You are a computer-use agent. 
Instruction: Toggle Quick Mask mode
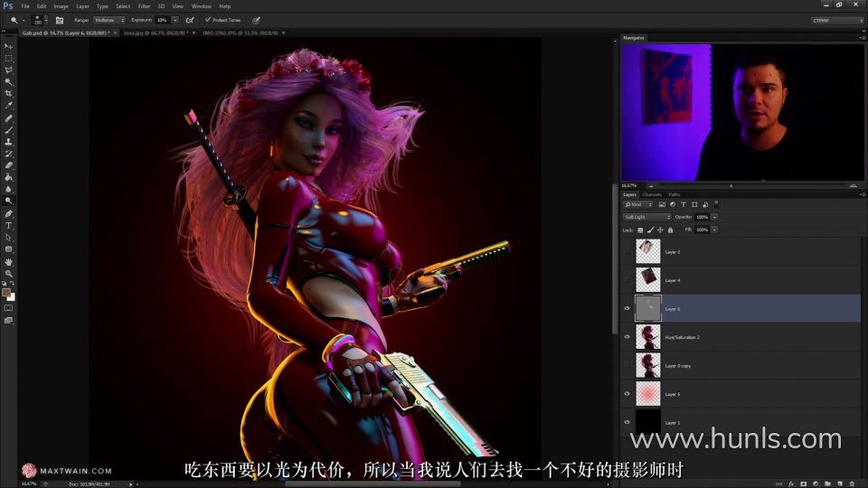(x=8, y=308)
